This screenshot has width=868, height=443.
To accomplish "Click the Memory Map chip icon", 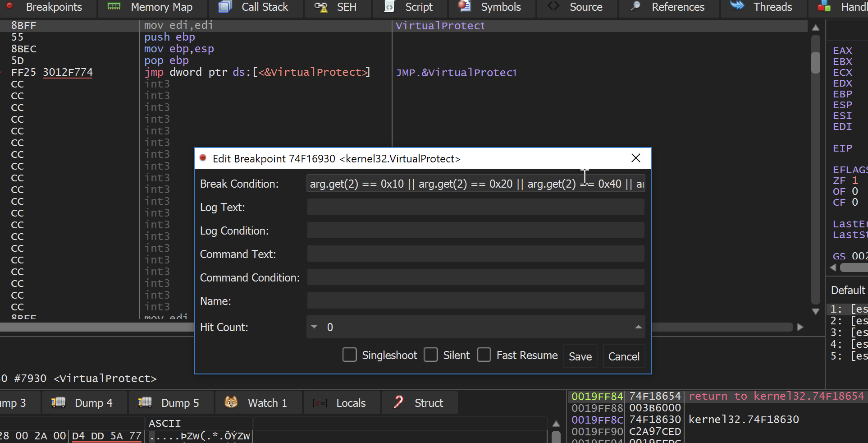I will (x=114, y=6).
